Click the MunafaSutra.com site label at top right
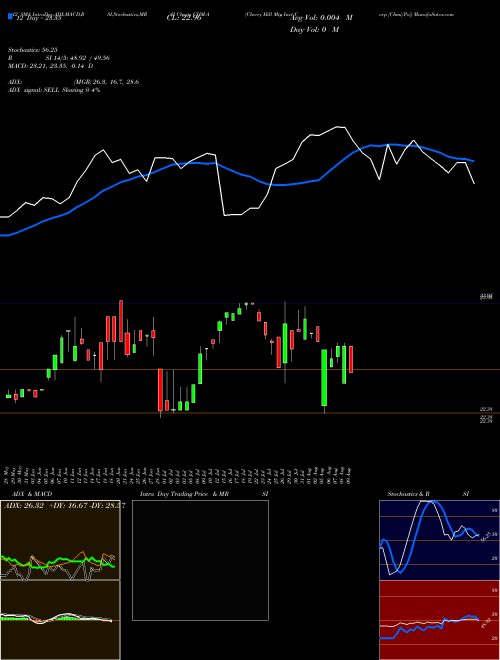The height and width of the screenshot is (660, 500). click(435, 14)
